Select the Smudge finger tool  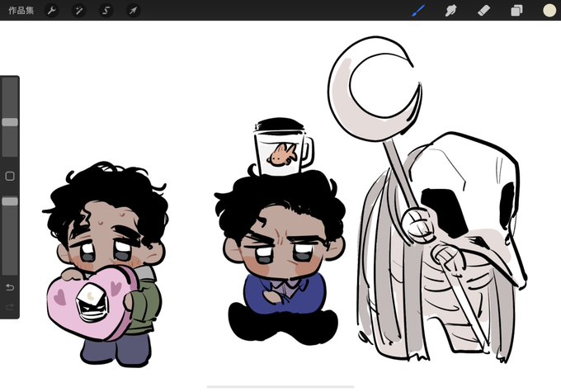(x=450, y=11)
